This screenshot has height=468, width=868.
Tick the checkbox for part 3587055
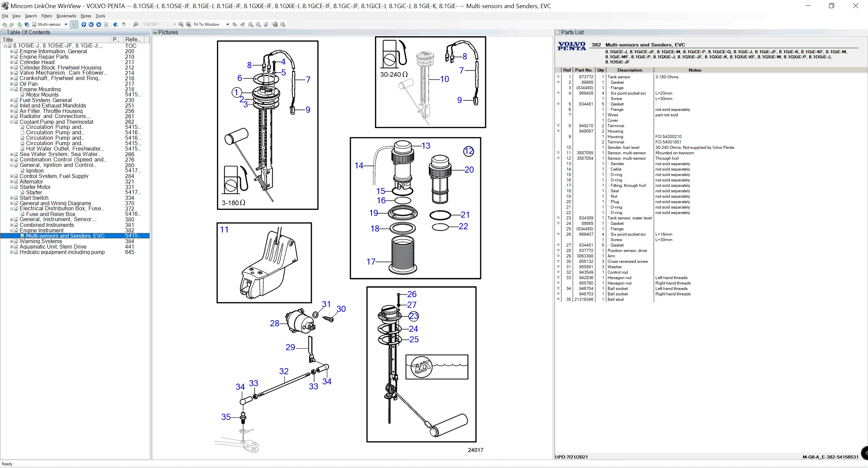[558, 153]
